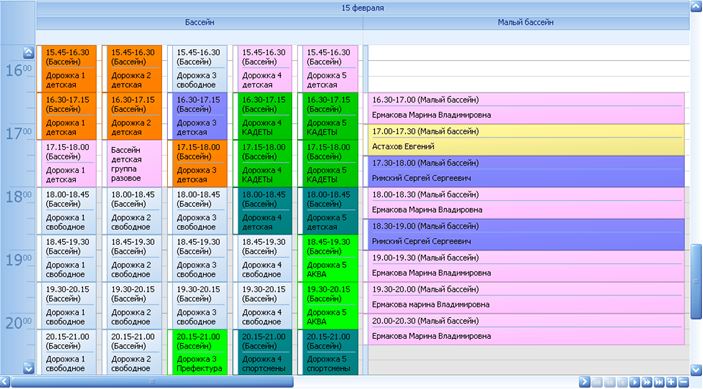The image size is (703, 389).
Task: Click the next-record single arrow navigator button
Action: 634,382
